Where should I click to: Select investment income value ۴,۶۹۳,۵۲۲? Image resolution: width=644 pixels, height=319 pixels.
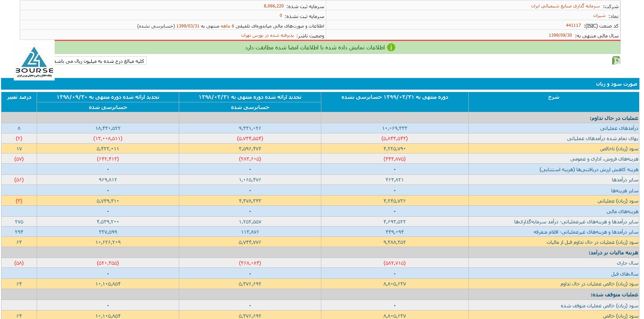pos(395,222)
